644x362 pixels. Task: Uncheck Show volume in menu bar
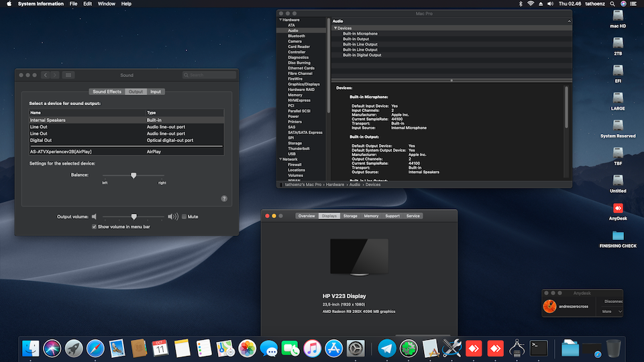(94, 227)
